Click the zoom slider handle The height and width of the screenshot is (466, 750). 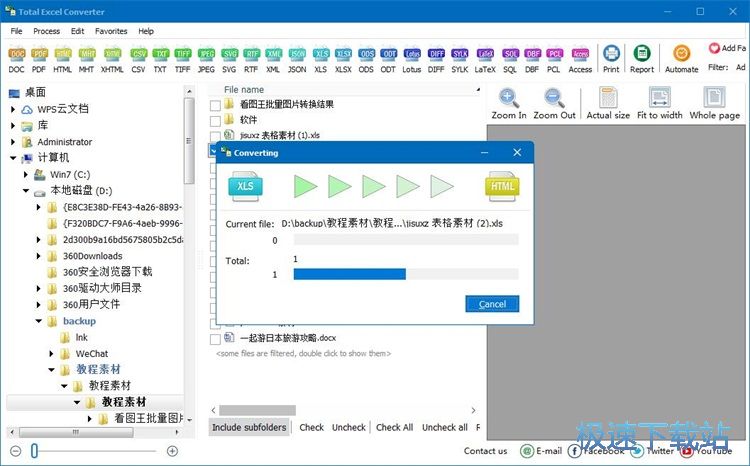34,451
